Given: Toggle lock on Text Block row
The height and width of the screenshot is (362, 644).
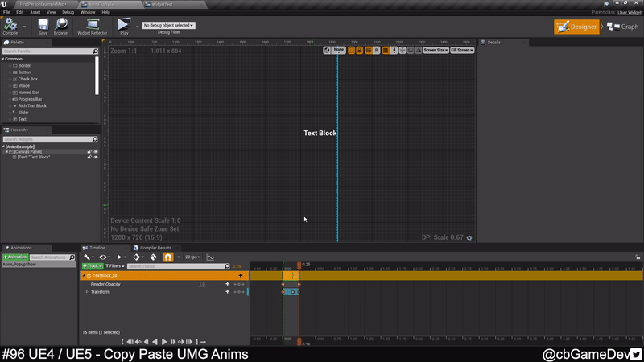Looking at the screenshot, I should [x=89, y=157].
